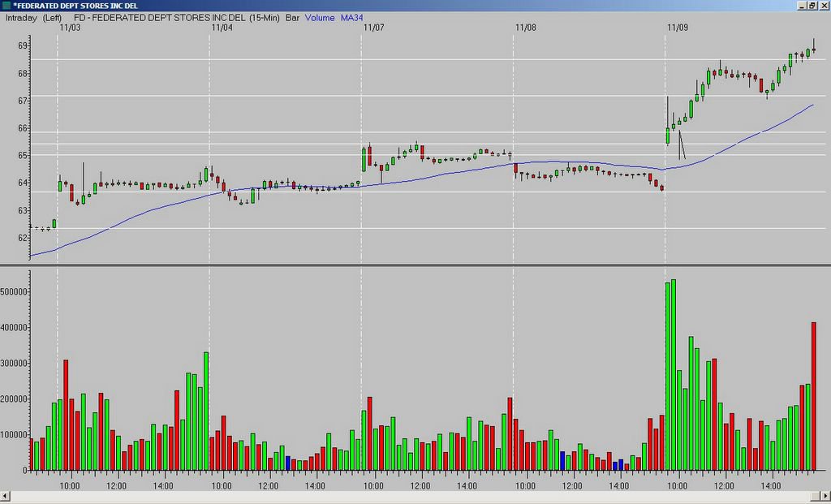Click the 200000 volume axis label
The height and width of the screenshot is (504, 831).
coord(14,399)
